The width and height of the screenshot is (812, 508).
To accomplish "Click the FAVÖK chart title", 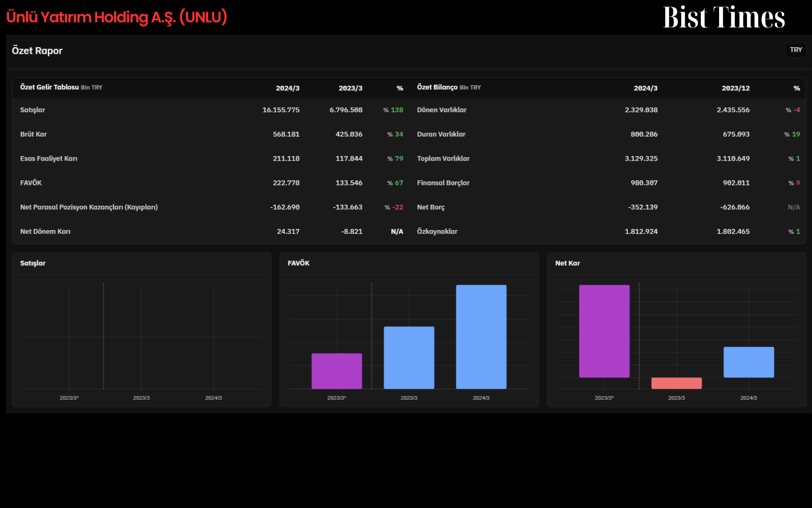I will 298,263.
